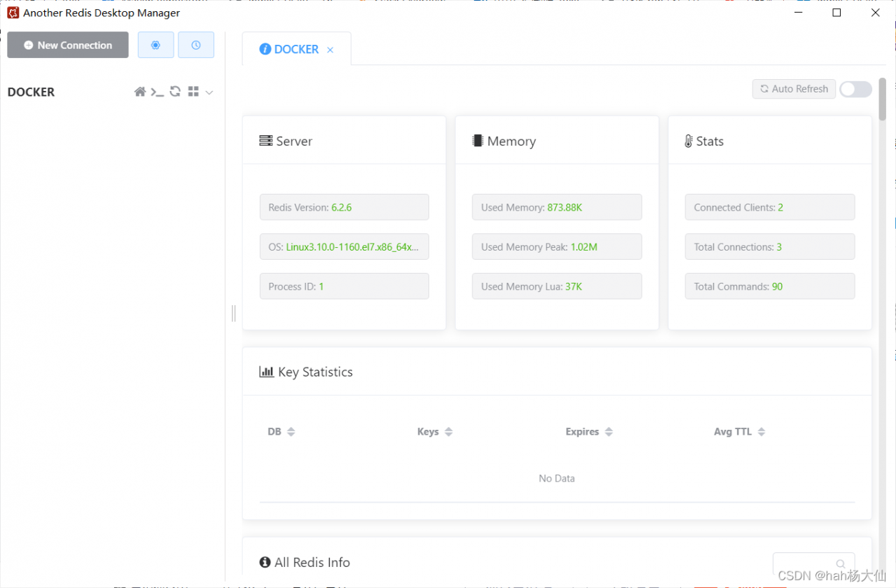Screen dimensions: 896x588
Task: Close the Redis Desktop Manager window
Action: (876, 13)
